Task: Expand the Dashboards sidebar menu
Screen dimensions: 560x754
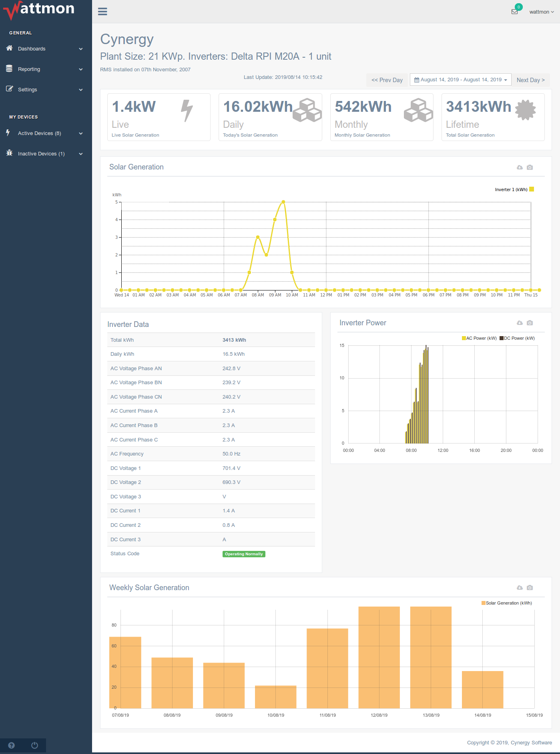Action: tap(45, 49)
